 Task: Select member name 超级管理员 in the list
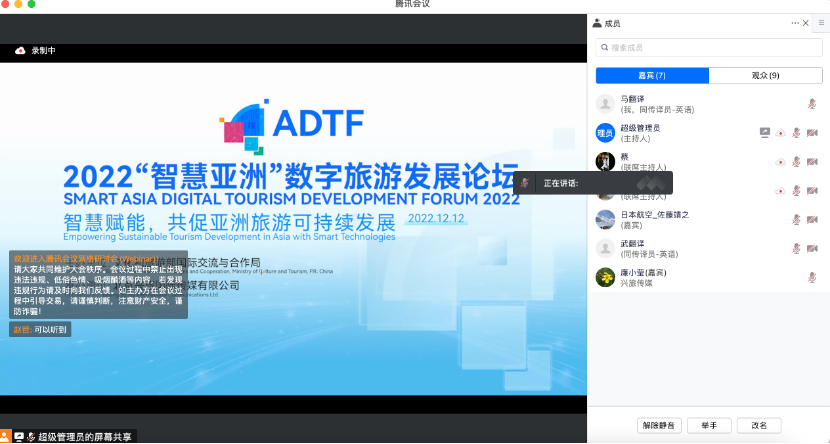tap(640, 128)
